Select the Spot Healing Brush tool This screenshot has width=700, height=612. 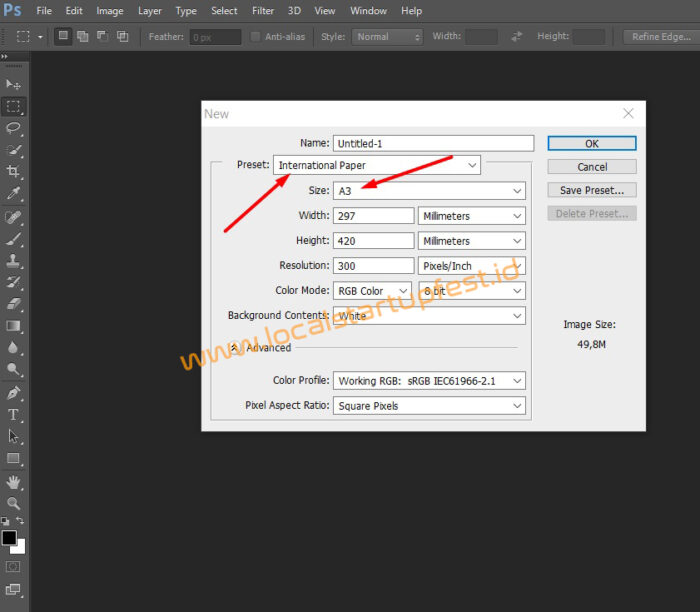tap(13, 218)
